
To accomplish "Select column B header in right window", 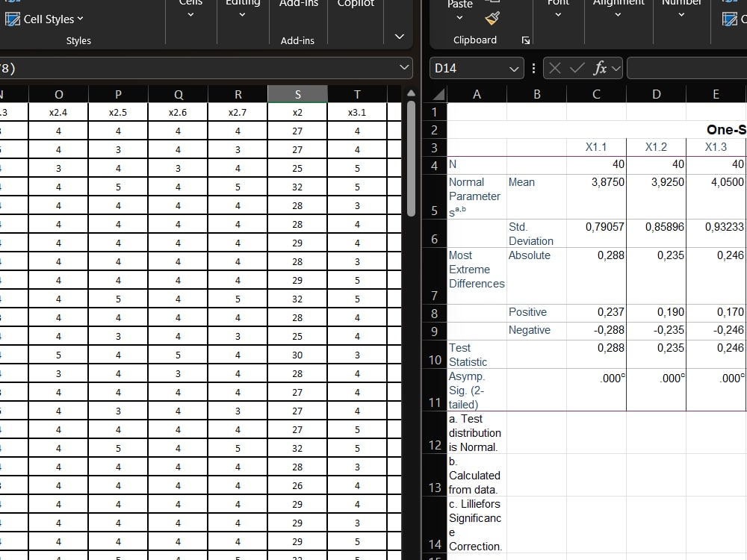I will coord(537,94).
